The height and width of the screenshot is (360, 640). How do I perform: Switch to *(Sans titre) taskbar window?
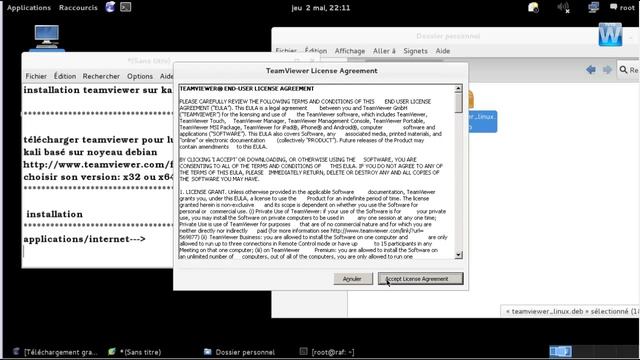coord(135,352)
